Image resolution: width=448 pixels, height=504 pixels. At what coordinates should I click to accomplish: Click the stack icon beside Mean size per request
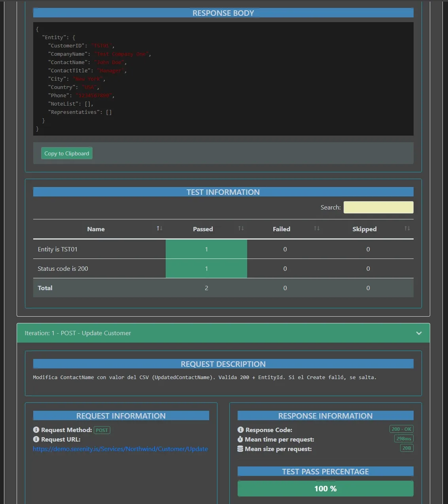(240, 449)
